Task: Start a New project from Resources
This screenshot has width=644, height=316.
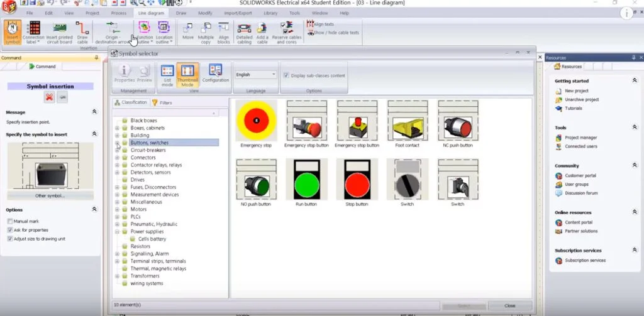Action: coord(576,90)
